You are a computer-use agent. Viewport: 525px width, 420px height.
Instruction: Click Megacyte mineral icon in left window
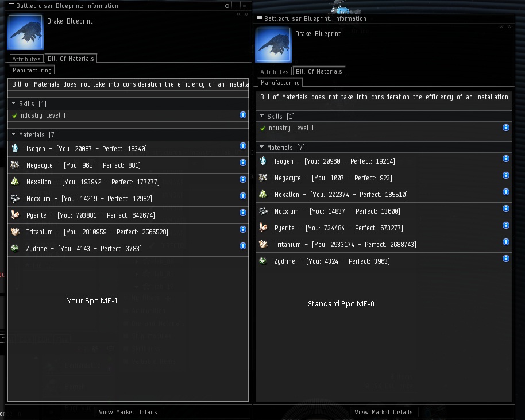click(x=15, y=165)
